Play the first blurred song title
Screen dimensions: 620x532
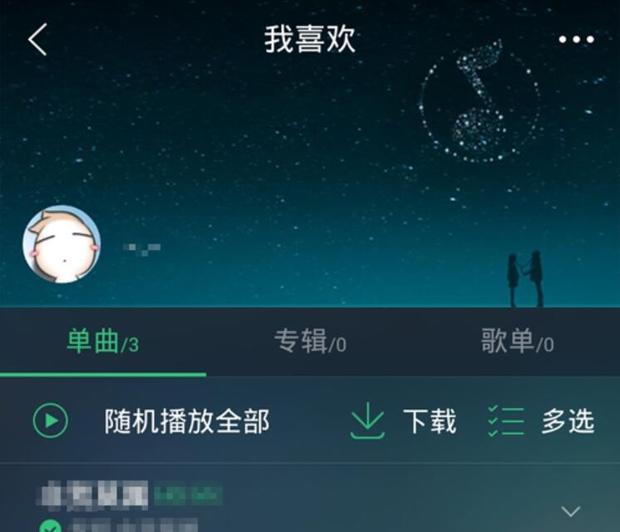(95, 495)
